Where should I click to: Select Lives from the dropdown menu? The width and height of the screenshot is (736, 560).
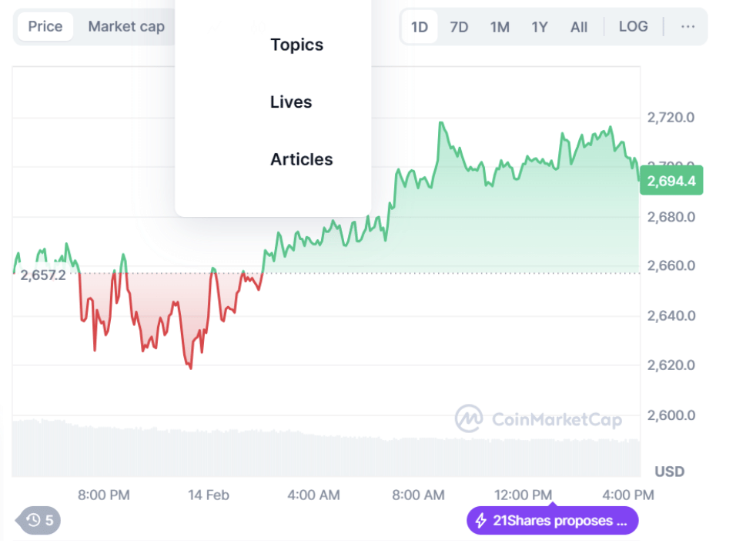(291, 102)
